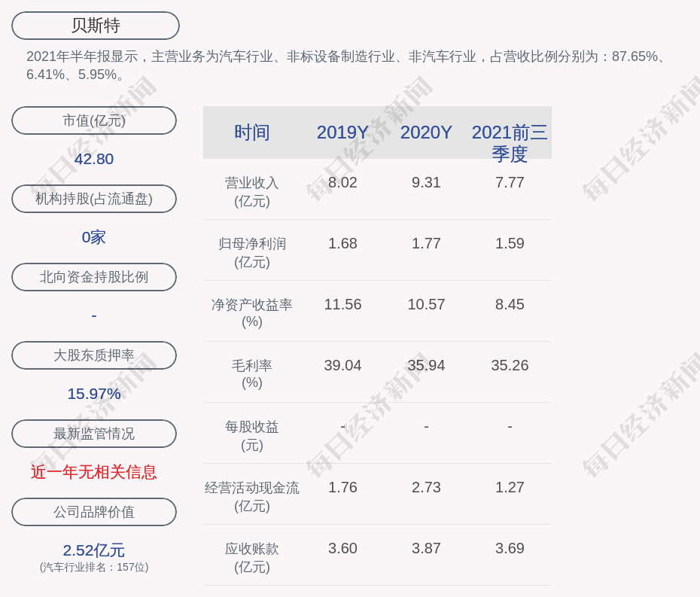Screen dimensions: 700x597
Task: Click cash flow value 1.76
Action: (x=342, y=487)
